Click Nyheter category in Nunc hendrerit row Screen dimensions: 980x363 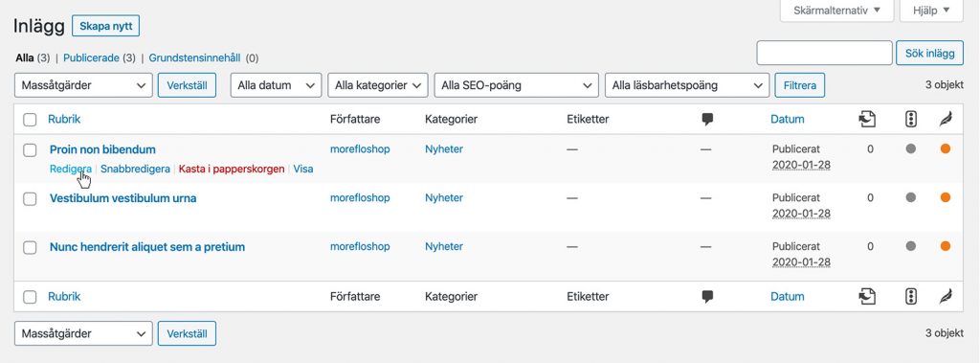(444, 246)
